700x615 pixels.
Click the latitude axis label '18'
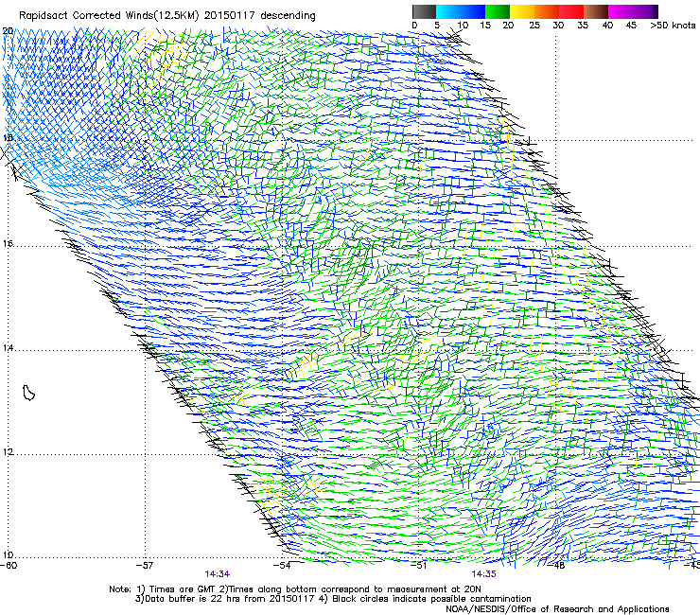pos(8,137)
